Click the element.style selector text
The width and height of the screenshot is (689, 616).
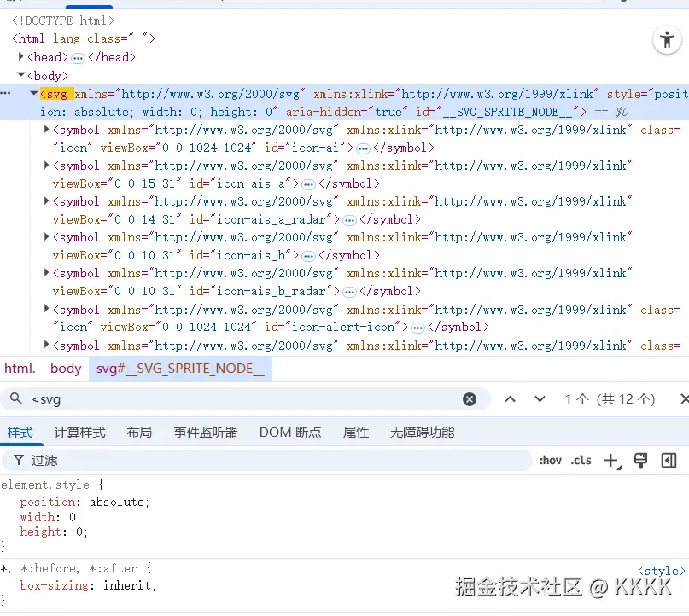[44, 485]
